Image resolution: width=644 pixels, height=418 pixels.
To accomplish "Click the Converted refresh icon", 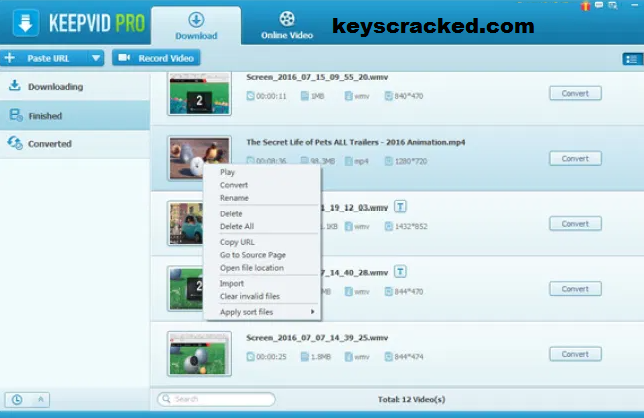I will click(15, 143).
